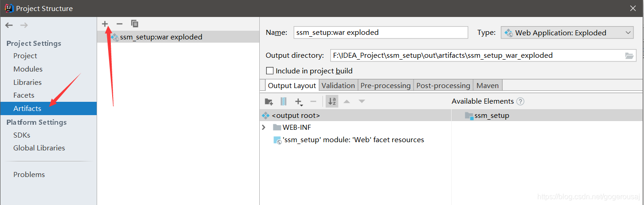This screenshot has height=205, width=644.
Task: Open Modules settings
Action: (28, 69)
